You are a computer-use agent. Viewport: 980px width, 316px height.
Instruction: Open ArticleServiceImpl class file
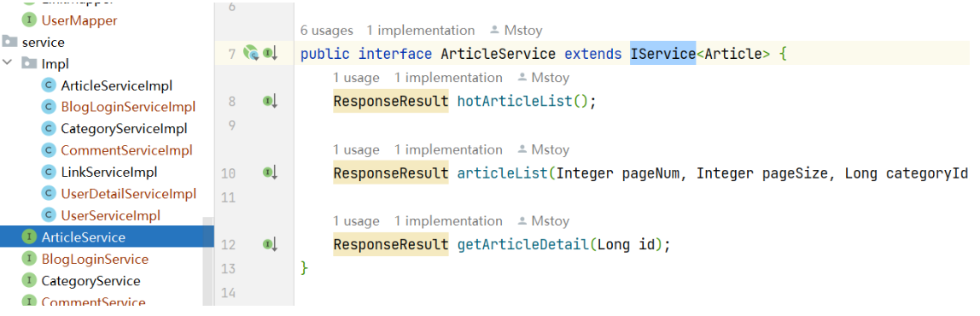pos(116,85)
